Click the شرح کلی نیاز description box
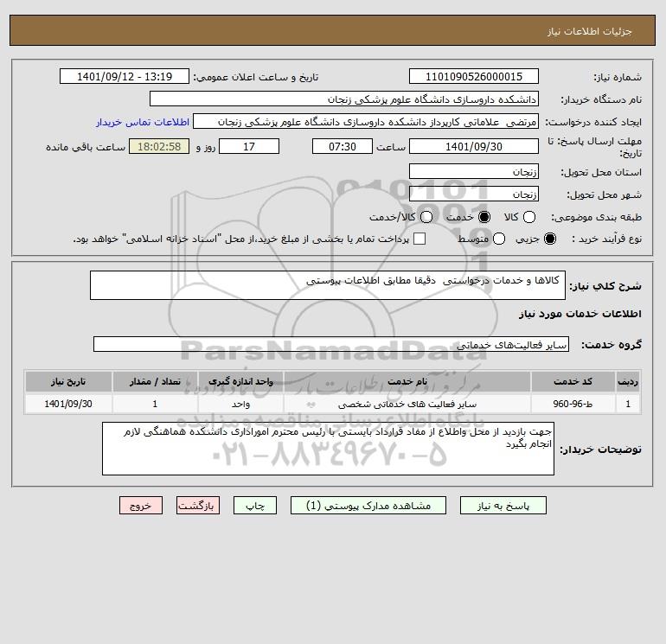The width and height of the screenshot is (666, 644). tap(328, 285)
